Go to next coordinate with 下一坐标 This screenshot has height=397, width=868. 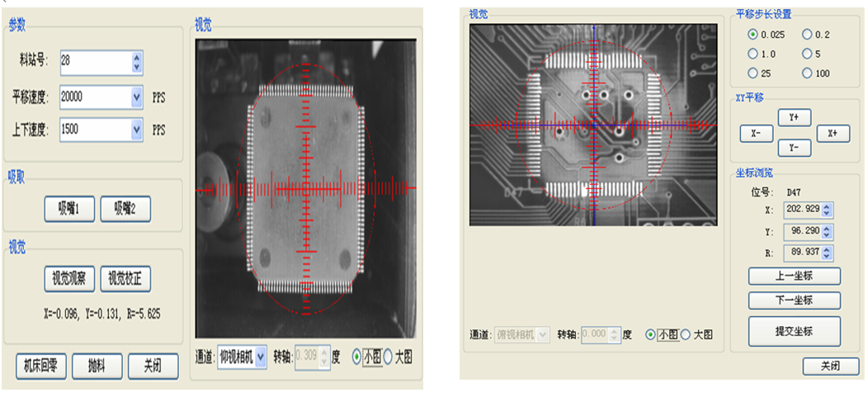click(794, 300)
